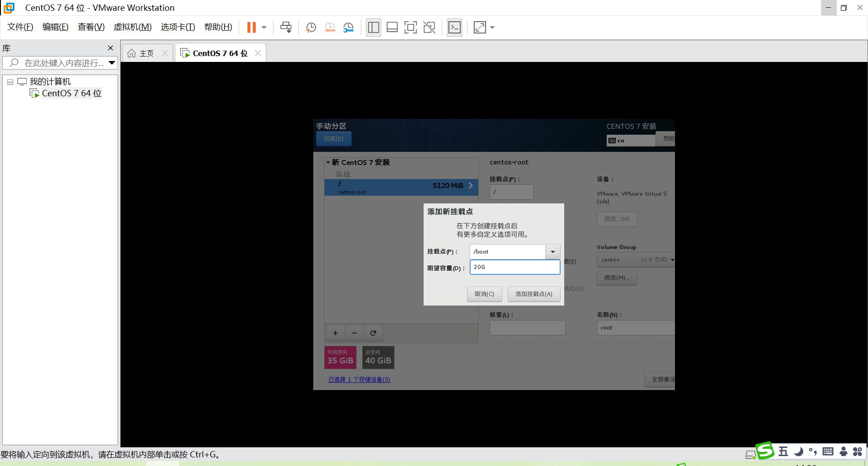Click the 标签(L) input field

[x=527, y=328]
